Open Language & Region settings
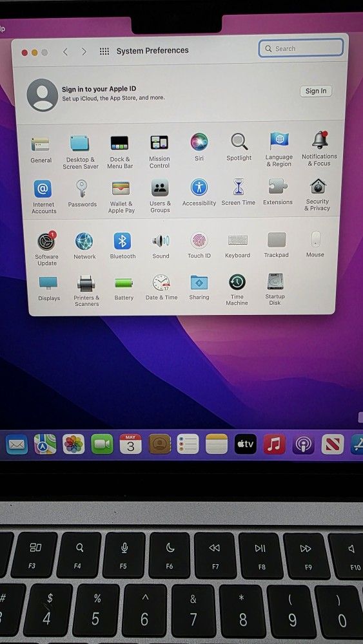Viewport: 363px width, 644px height. (x=279, y=141)
